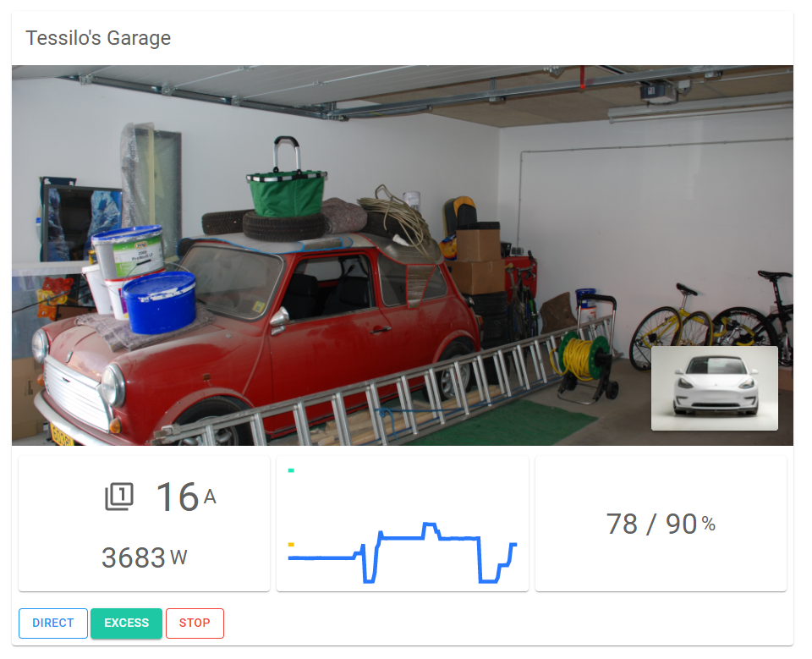Activate the EXCESS charging mode button
The width and height of the screenshot is (812, 659).
126,623
